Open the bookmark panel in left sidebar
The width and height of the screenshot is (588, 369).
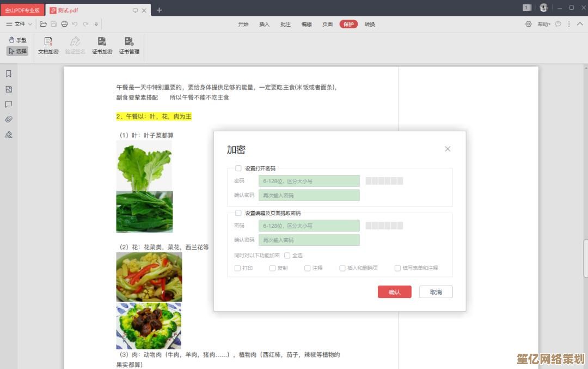(x=9, y=74)
